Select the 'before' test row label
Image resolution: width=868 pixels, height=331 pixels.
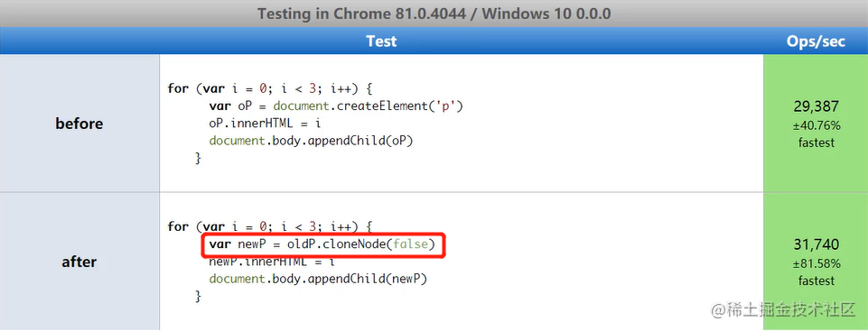tap(79, 124)
